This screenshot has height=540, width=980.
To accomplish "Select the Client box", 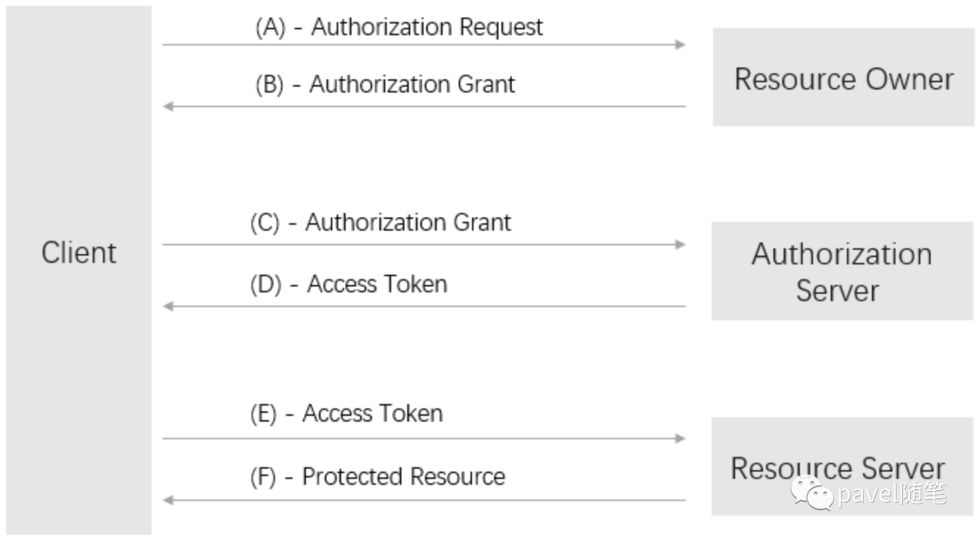I will (x=79, y=270).
